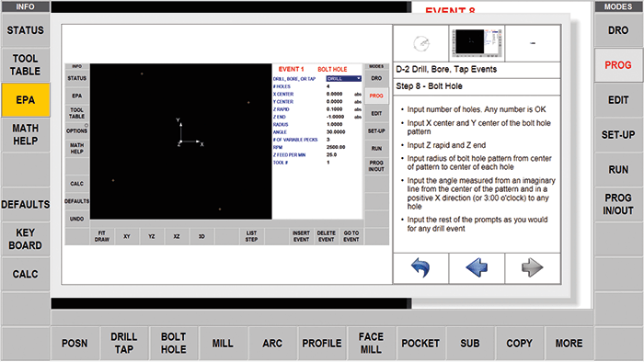Switch to SET-UP mode in outer MODES column

coord(618,134)
